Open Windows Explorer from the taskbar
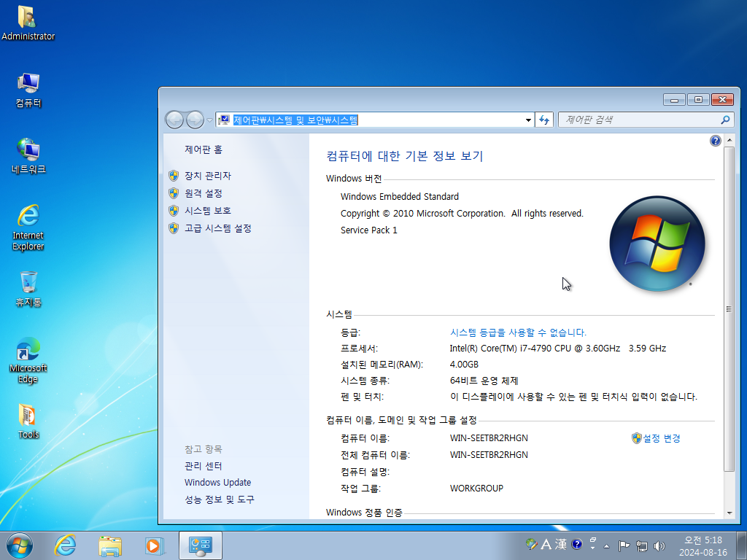The width and height of the screenshot is (747, 560). point(110,545)
